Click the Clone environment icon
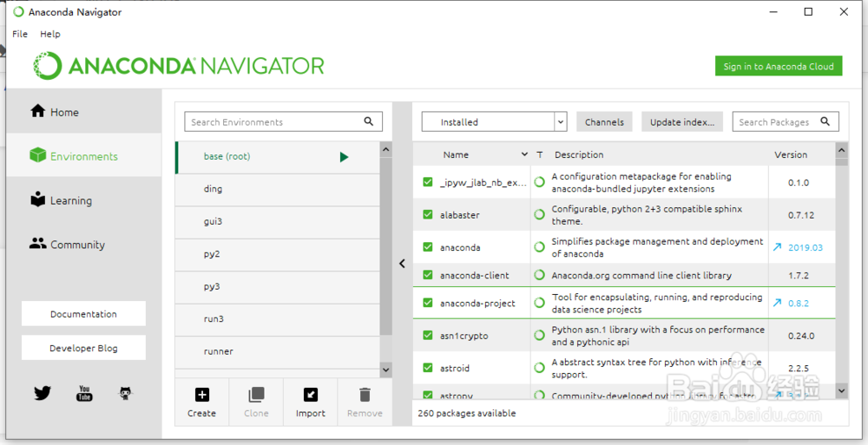The width and height of the screenshot is (868, 445). pos(256,395)
